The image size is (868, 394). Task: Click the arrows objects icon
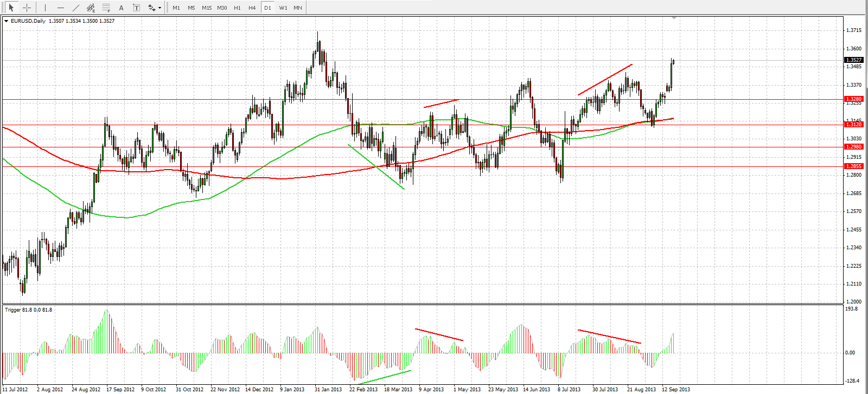[151, 8]
